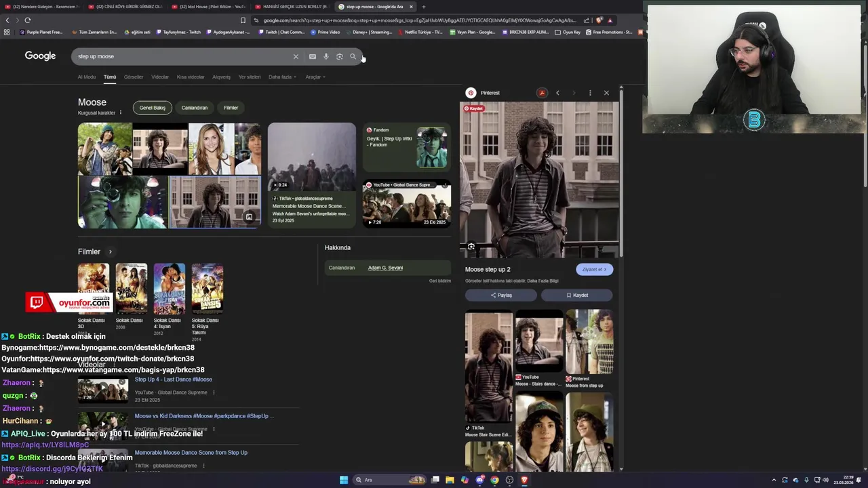Image resolution: width=868 pixels, height=488 pixels.
Task: Click the red Pinterest save extension button in the preview header
Action: (541, 93)
